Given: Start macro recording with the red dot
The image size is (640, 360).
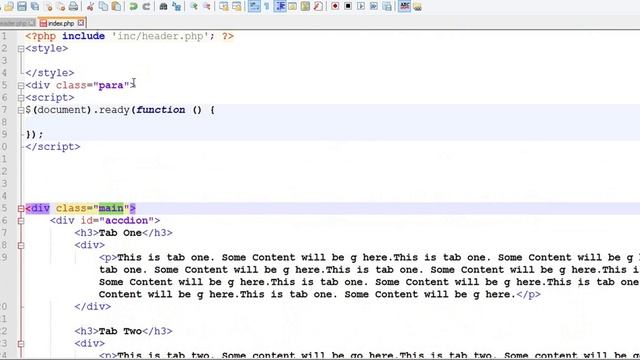Looking at the screenshot, I should click(335, 7).
